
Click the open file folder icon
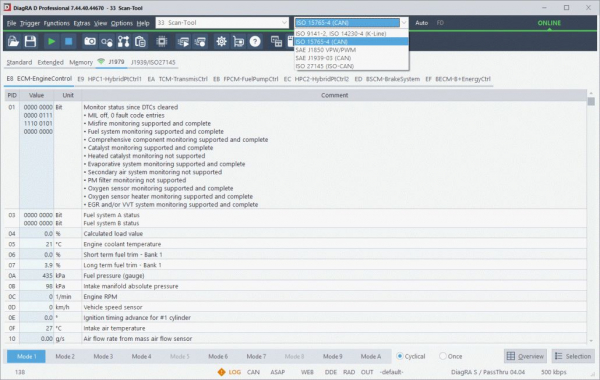13,41
